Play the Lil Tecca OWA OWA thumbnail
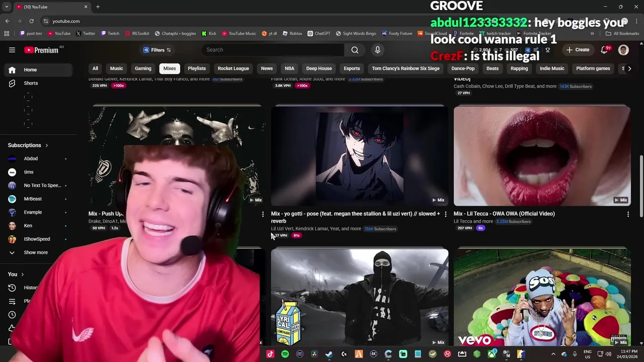This screenshot has width=644, height=362. 542,156
